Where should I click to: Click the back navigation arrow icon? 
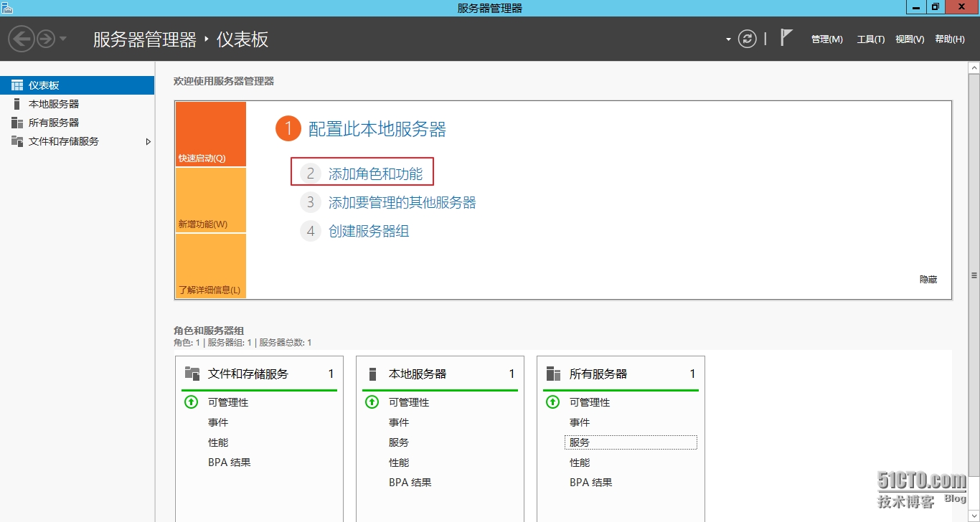[22, 39]
